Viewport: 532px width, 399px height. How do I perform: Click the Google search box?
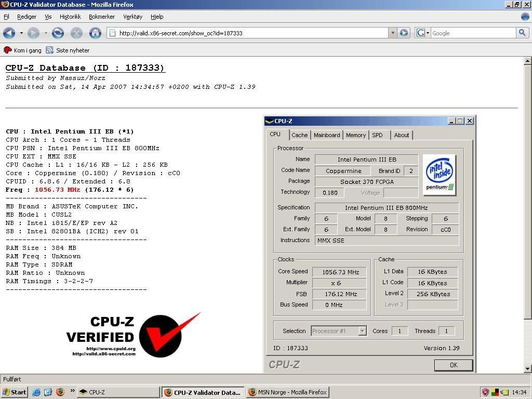473,33
